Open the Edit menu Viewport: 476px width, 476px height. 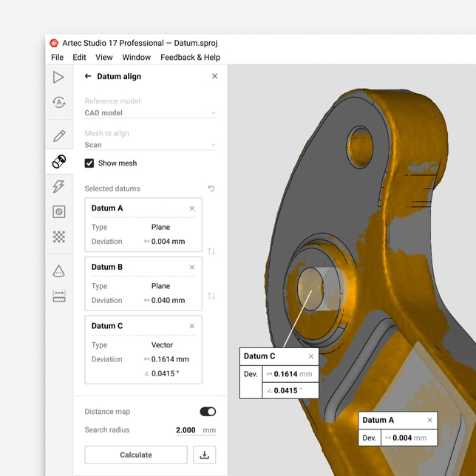point(79,58)
